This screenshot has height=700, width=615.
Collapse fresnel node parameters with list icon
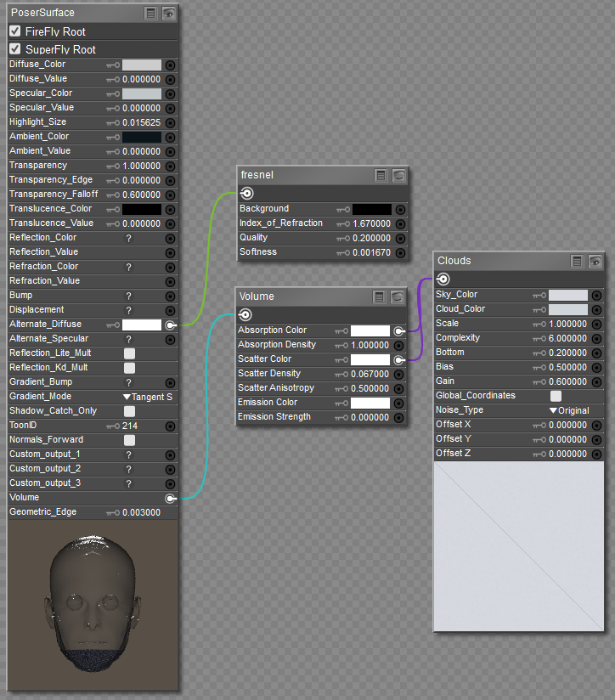tap(381, 175)
